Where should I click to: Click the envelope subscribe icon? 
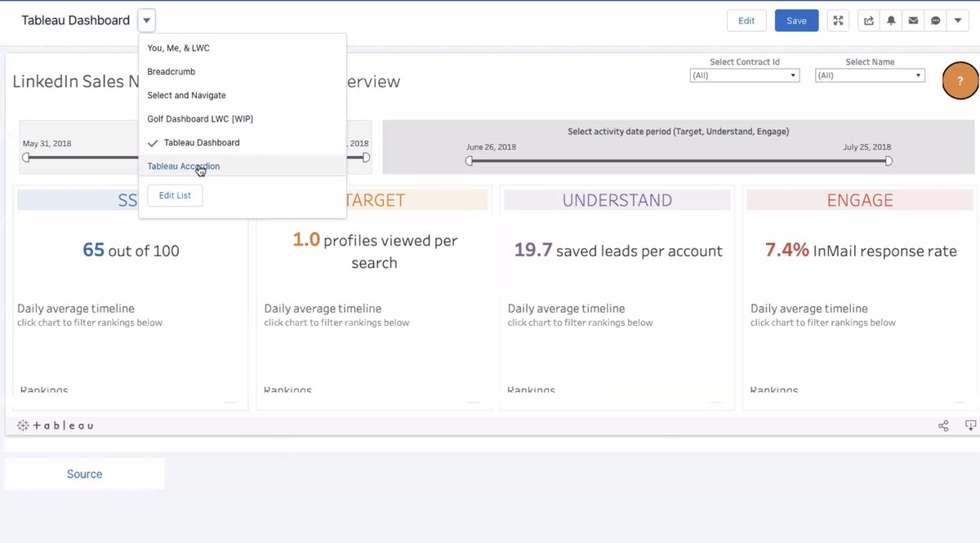tap(913, 20)
